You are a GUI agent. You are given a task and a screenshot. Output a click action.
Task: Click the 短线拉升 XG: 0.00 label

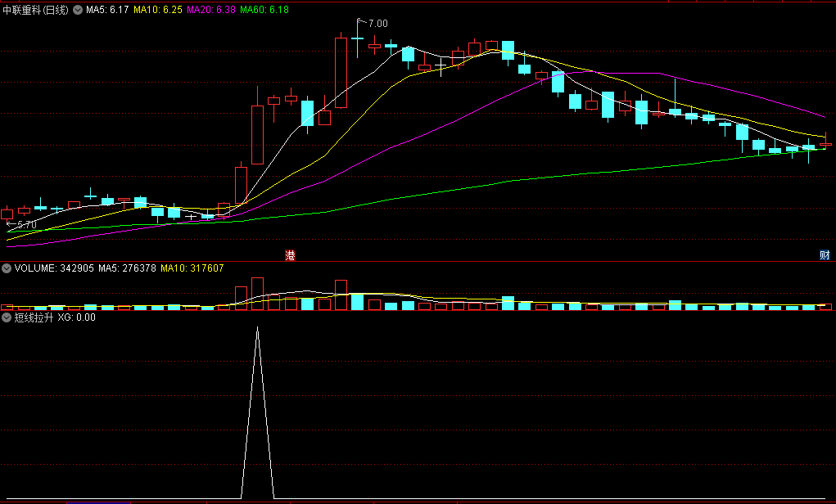pos(55,317)
